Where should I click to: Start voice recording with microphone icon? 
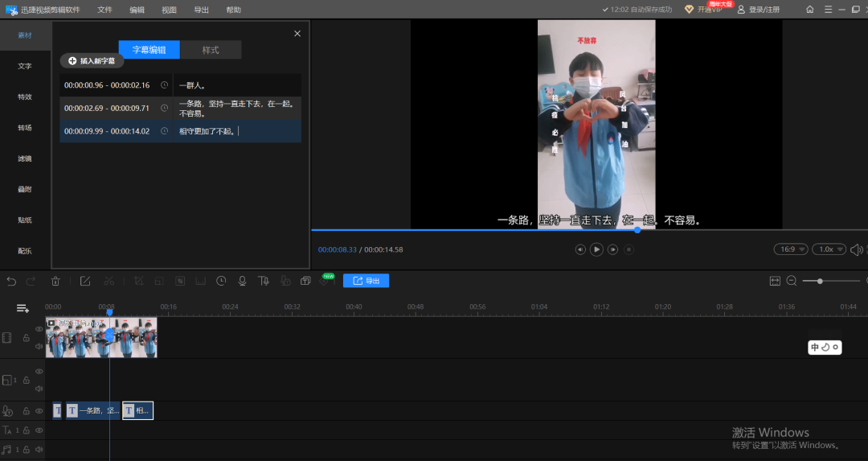[242, 281]
